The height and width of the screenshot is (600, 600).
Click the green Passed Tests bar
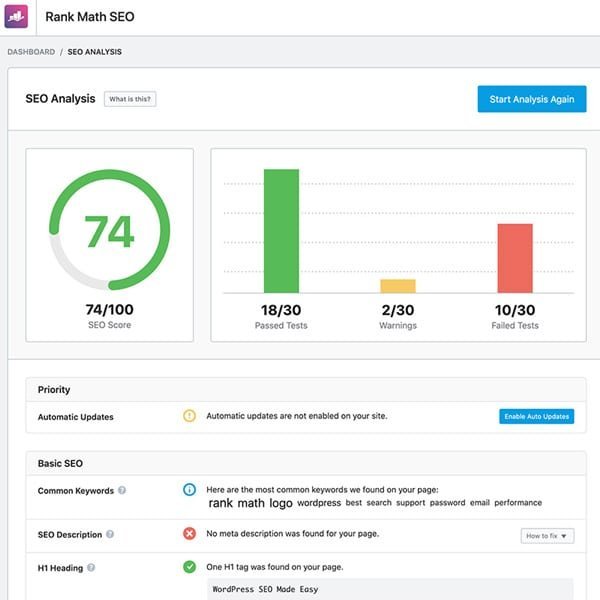[x=281, y=231]
